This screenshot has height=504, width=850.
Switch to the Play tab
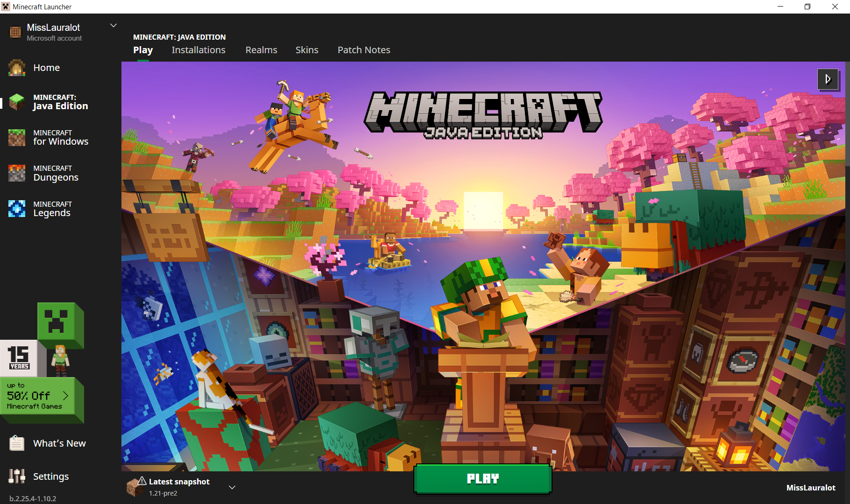coord(143,50)
